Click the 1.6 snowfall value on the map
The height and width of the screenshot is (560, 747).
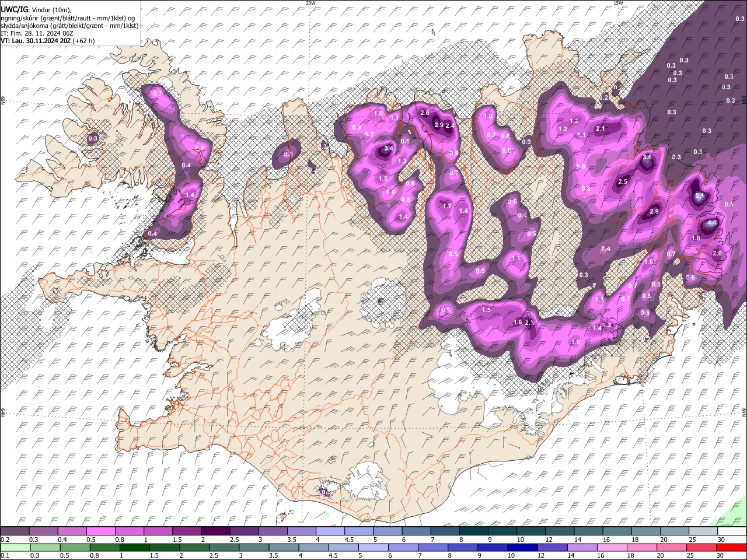[648, 262]
